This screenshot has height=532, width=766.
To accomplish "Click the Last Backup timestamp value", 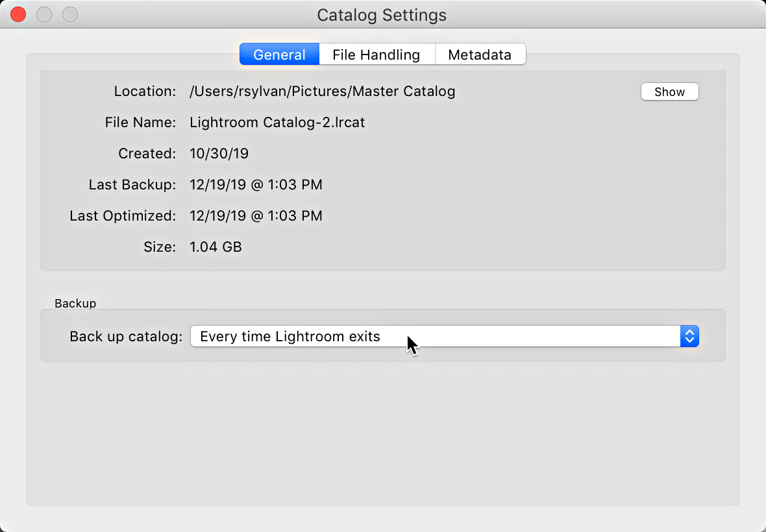I will coord(256,185).
